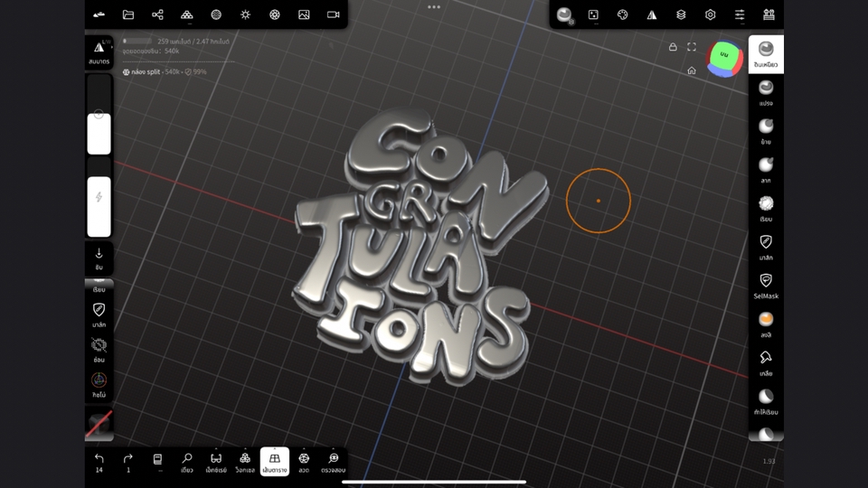
Task: Open the layers menu
Action: (681, 14)
